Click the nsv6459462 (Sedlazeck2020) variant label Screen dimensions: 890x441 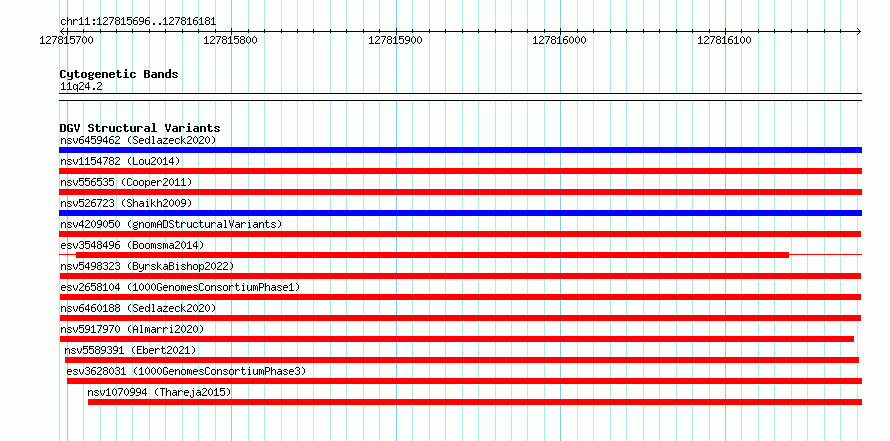coord(138,140)
